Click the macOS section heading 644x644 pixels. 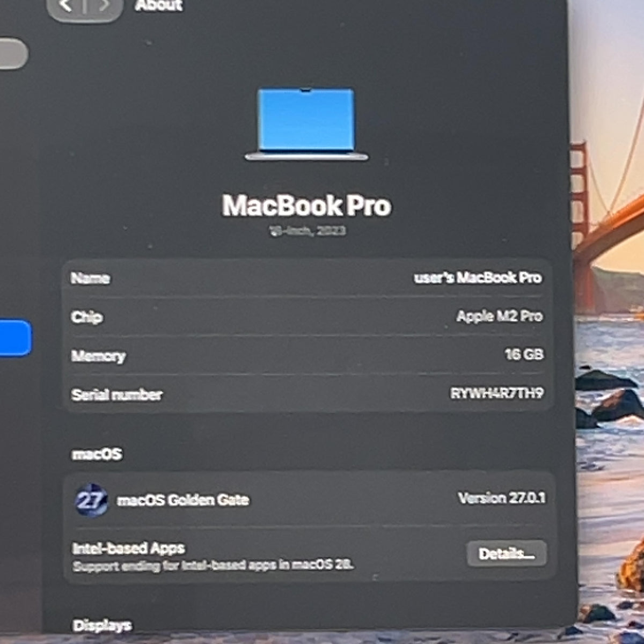pos(97,454)
